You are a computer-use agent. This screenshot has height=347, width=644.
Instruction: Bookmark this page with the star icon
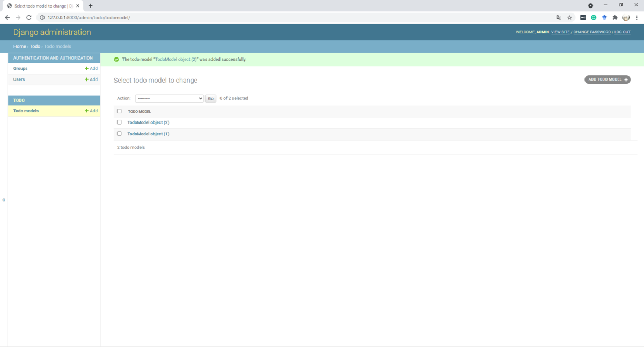(570, 17)
